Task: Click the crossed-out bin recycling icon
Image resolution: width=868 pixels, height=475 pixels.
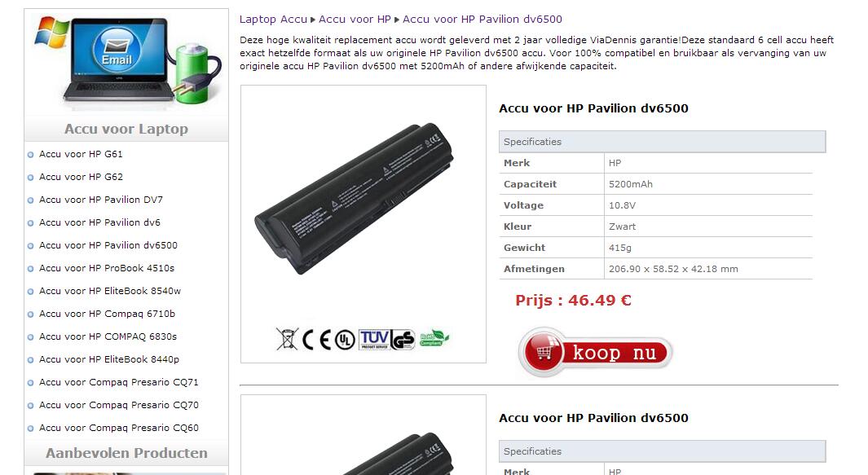Action: (287, 339)
